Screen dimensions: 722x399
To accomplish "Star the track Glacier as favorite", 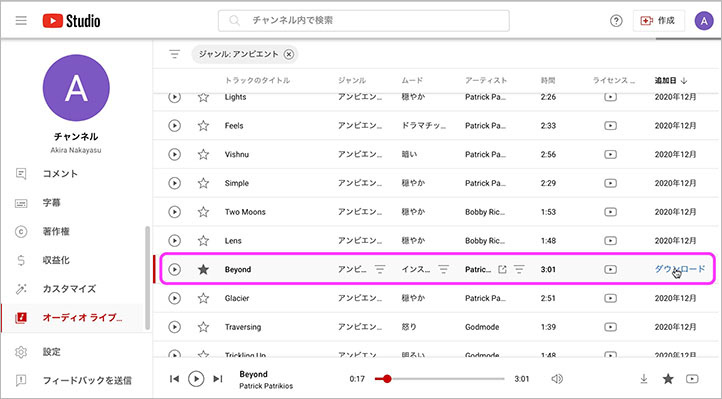I will click(203, 298).
